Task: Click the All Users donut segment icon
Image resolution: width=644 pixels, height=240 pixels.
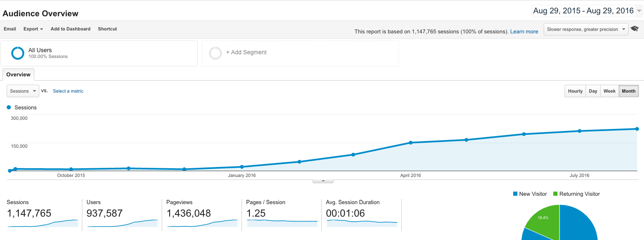Action: point(18,53)
